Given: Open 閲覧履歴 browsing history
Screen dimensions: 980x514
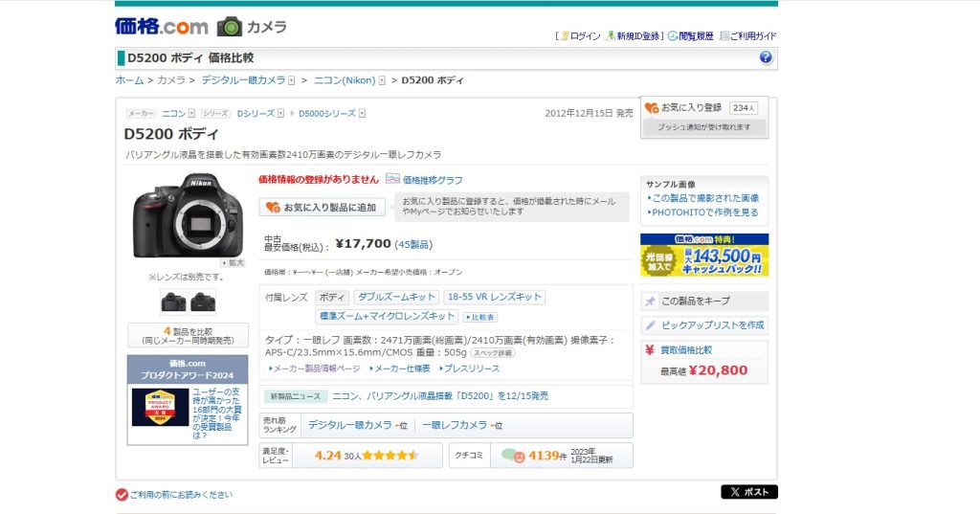Looking at the screenshot, I should tap(696, 36).
